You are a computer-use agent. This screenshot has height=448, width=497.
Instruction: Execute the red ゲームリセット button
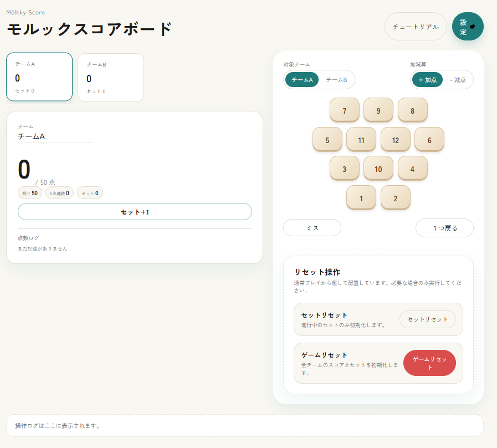coord(429,363)
